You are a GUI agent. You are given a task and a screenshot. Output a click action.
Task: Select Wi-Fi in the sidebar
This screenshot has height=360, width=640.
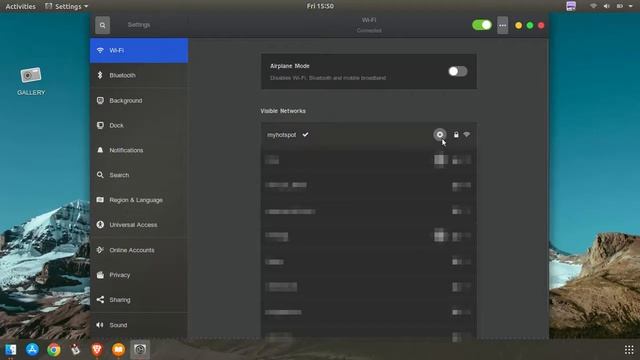click(x=139, y=50)
